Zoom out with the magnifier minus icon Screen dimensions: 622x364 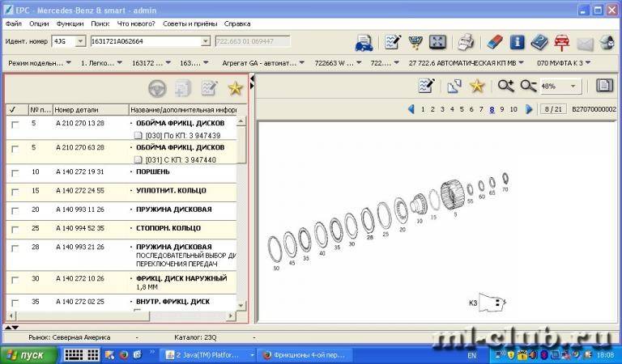(x=528, y=86)
